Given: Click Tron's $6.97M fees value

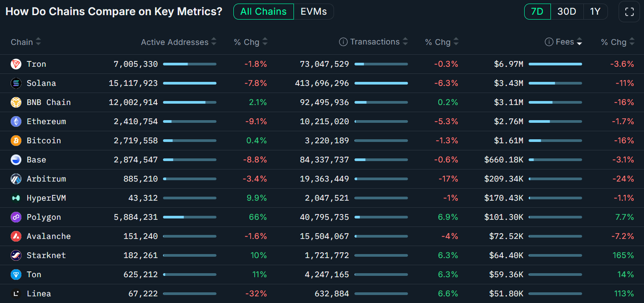Looking at the screenshot, I should [x=509, y=64].
